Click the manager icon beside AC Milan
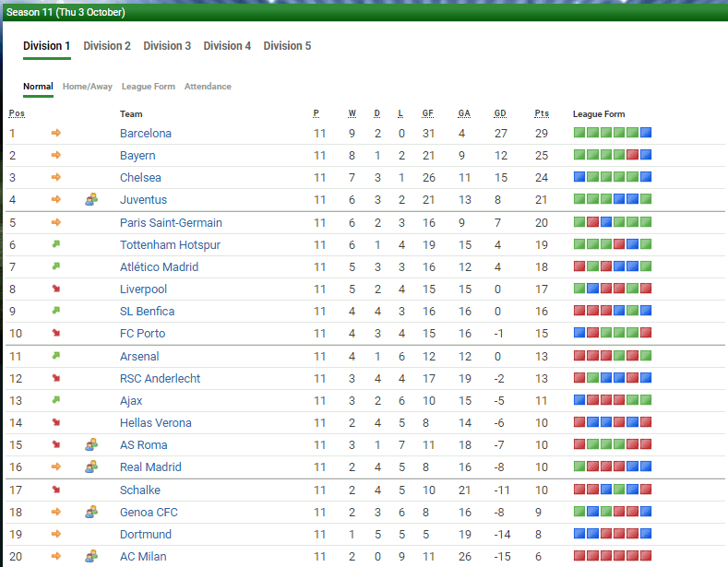The image size is (728, 567). click(91, 556)
